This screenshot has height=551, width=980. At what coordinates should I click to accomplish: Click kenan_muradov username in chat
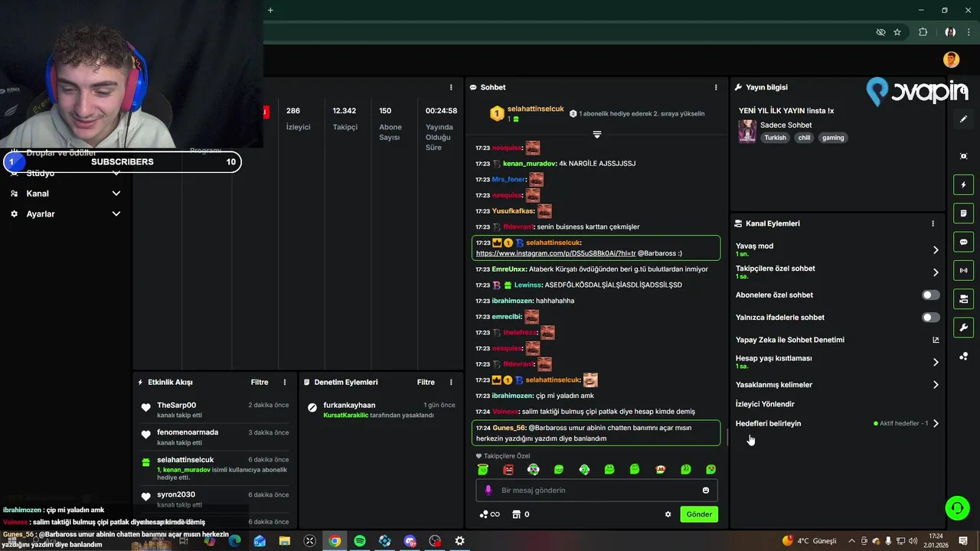tap(529, 164)
